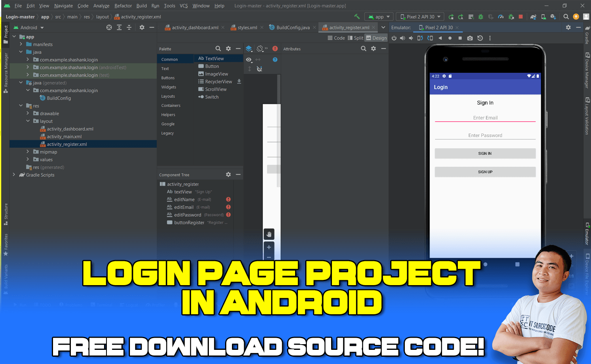
Task: Rotate the emulator left
Action: point(421,38)
